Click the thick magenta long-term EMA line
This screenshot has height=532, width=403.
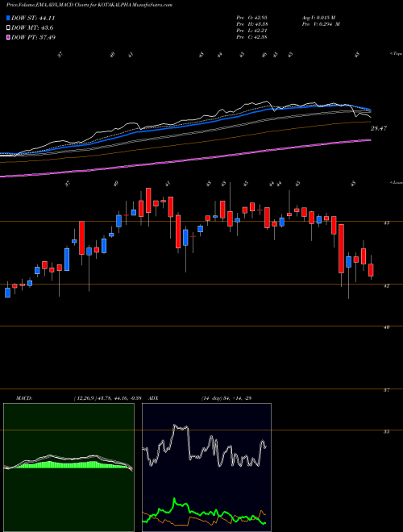point(185,160)
